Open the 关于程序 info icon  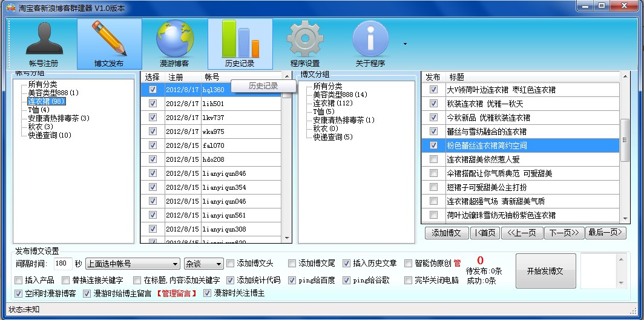[370, 44]
